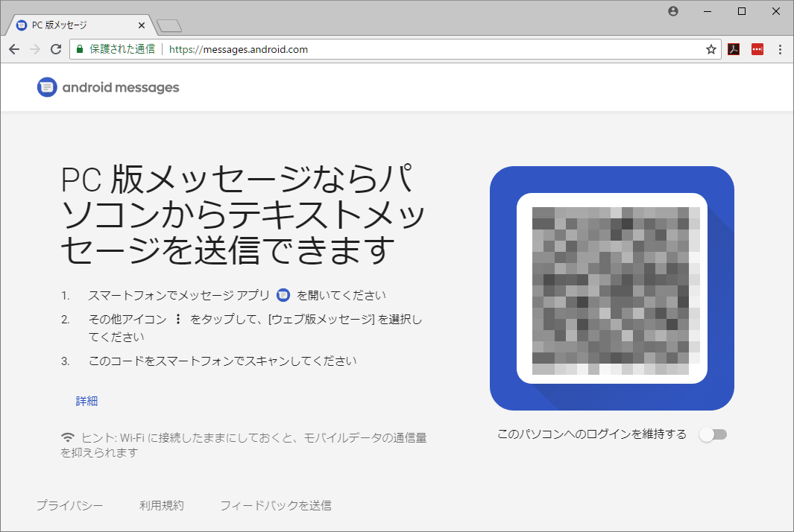Click the 詳細 link
794x532 pixels.
(86, 401)
